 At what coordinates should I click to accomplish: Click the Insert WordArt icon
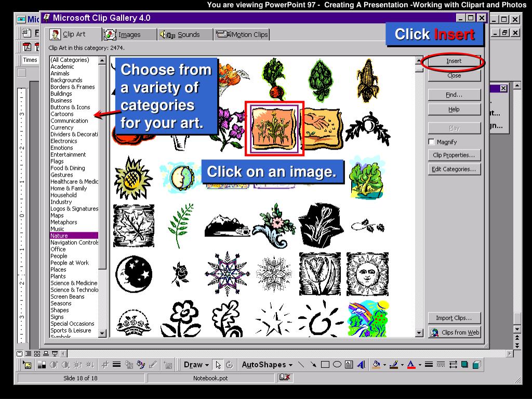click(x=361, y=365)
